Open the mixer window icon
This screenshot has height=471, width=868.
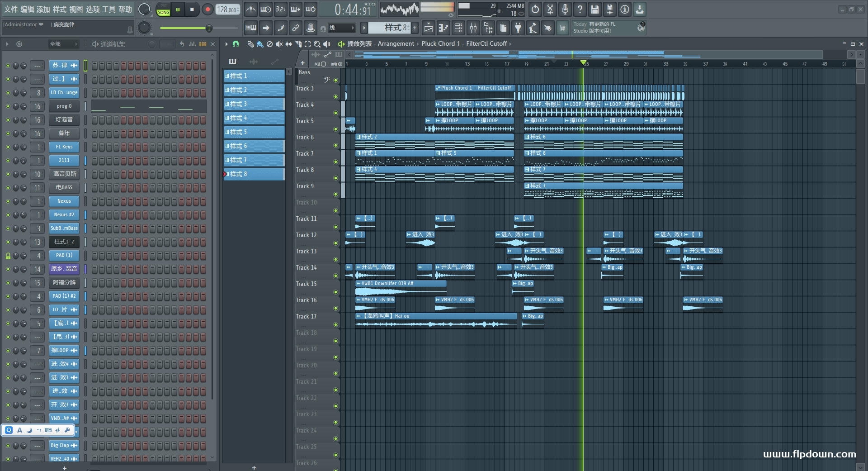pos(473,28)
